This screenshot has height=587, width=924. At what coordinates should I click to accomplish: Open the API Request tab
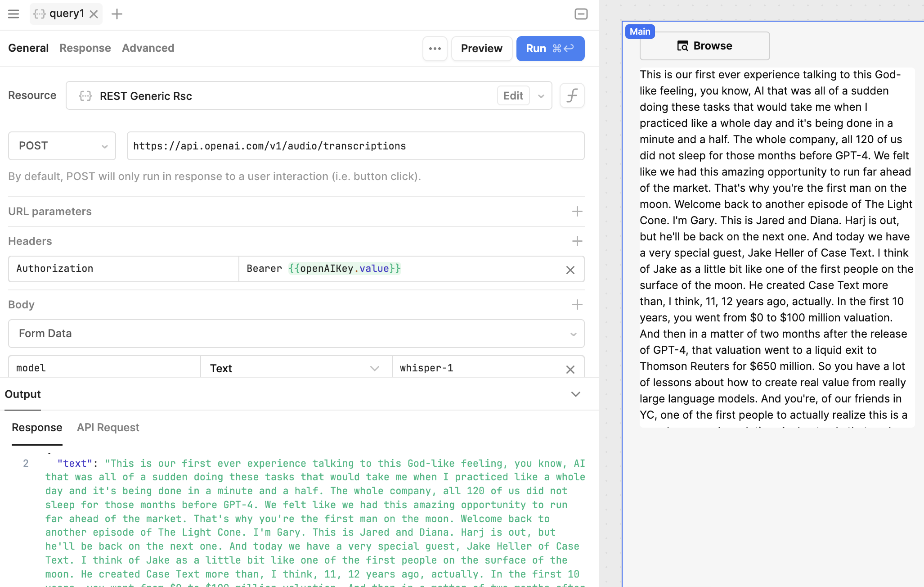pyautogui.click(x=108, y=428)
